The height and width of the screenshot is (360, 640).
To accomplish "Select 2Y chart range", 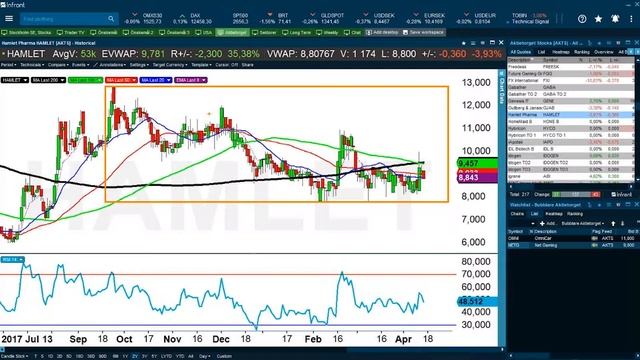I will [135, 356].
